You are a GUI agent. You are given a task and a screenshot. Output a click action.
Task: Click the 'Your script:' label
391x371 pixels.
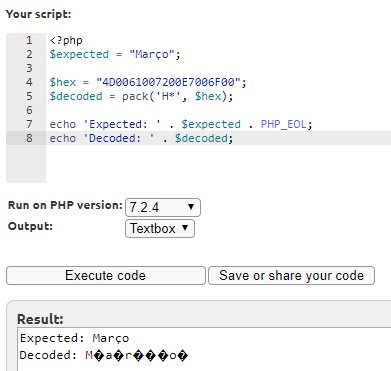[39, 14]
